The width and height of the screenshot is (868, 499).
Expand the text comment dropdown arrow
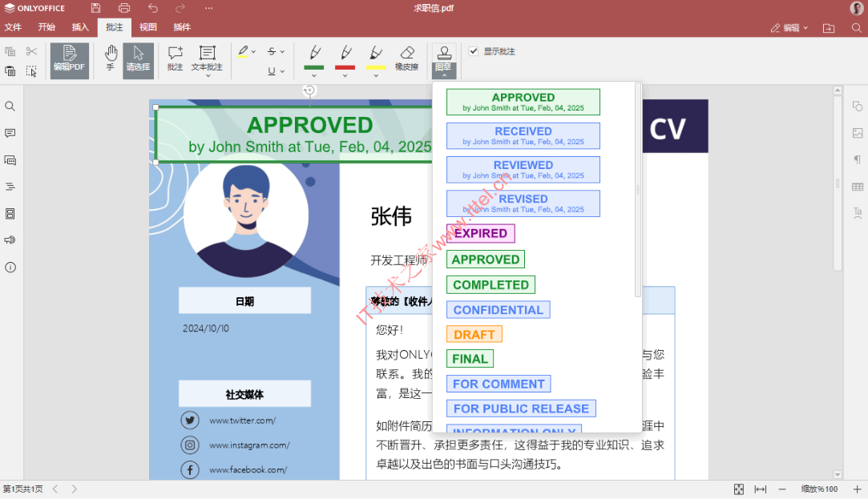pyautogui.click(x=208, y=75)
